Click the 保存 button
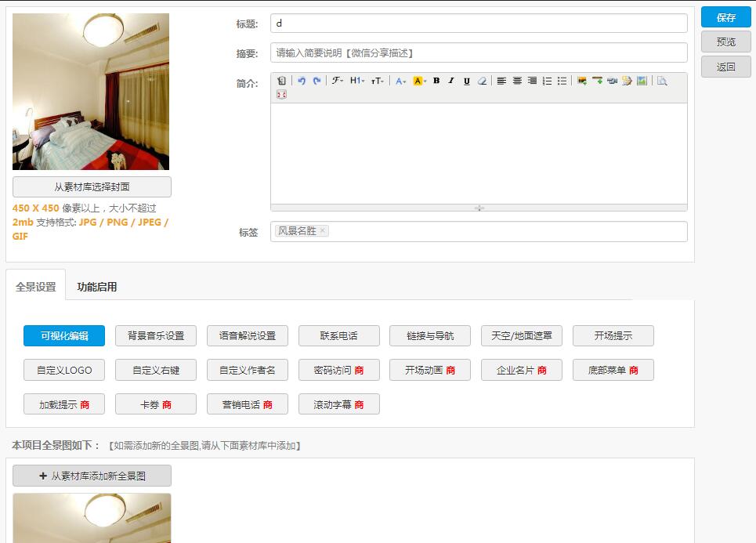This screenshot has height=543, width=756. pyautogui.click(x=725, y=17)
